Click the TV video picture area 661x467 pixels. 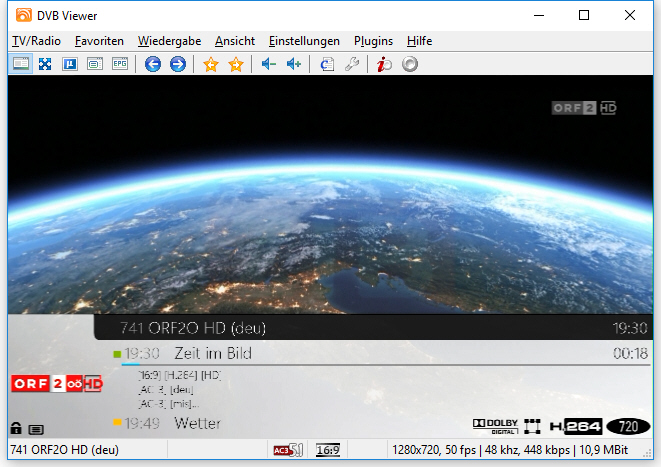coord(330,195)
